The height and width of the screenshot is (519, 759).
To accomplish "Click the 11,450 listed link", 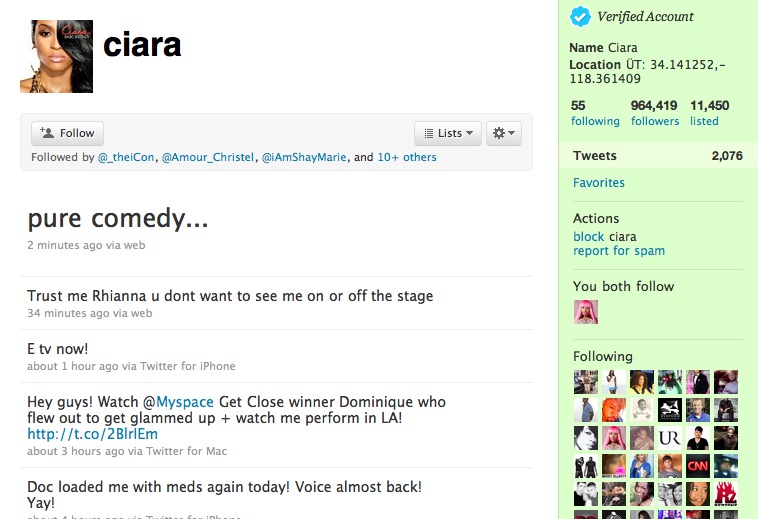I will (710, 113).
